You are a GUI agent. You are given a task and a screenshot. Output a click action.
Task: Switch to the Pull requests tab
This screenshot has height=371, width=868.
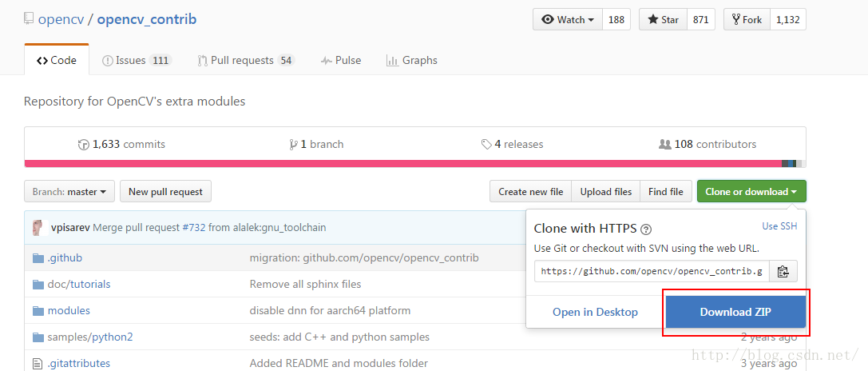pos(246,61)
